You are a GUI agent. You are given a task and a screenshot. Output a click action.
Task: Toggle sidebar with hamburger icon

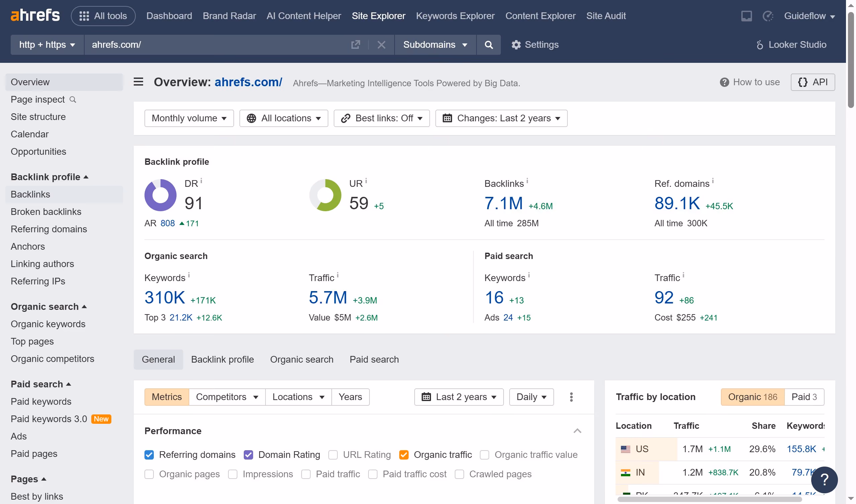pos(138,82)
